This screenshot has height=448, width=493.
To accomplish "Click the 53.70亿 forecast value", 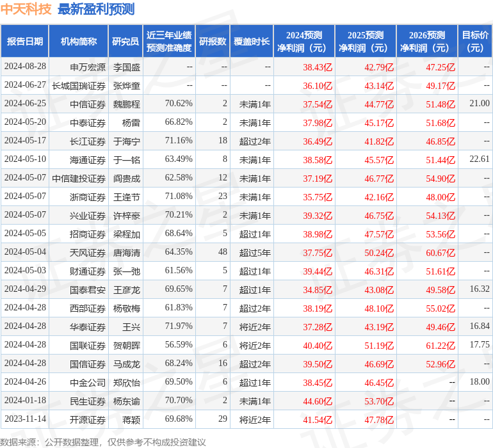I will click(379, 401).
